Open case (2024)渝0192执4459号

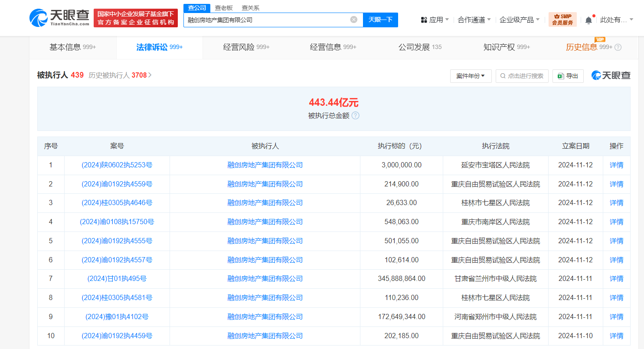click(x=117, y=336)
